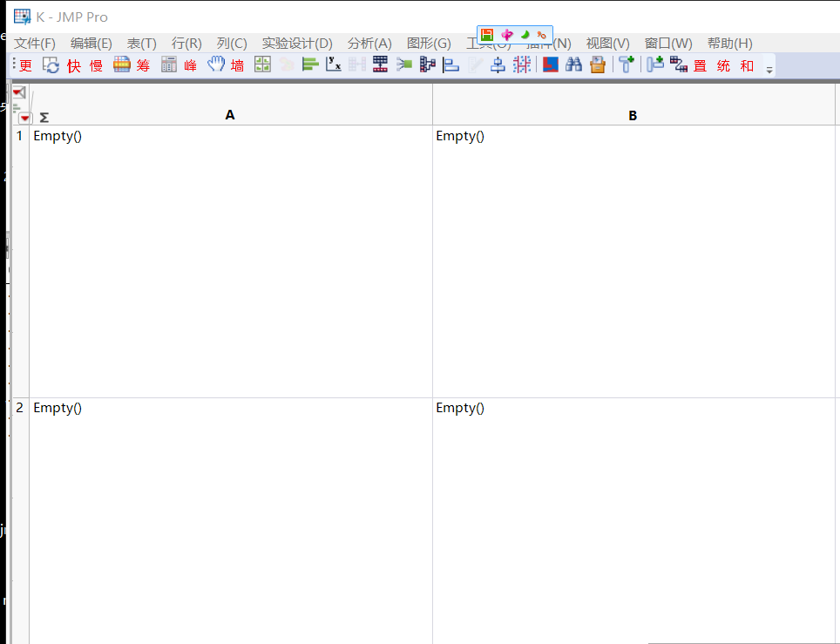
Task: Click the faded pencil edit icon
Action: [475, 65]
